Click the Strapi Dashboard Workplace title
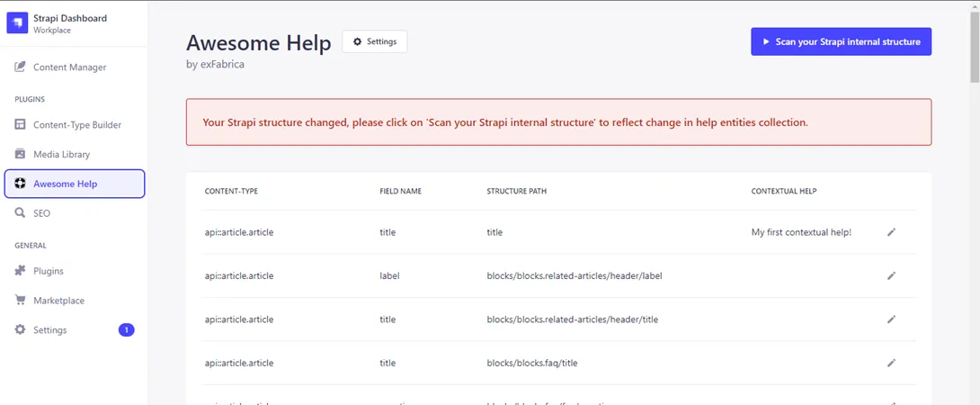This screenshot has height=405, width=980. (70, 23)
